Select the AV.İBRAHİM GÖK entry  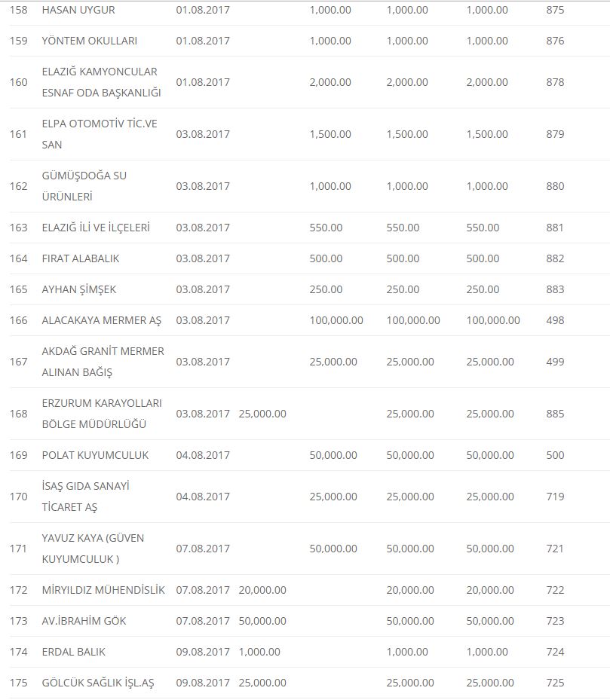84,621
